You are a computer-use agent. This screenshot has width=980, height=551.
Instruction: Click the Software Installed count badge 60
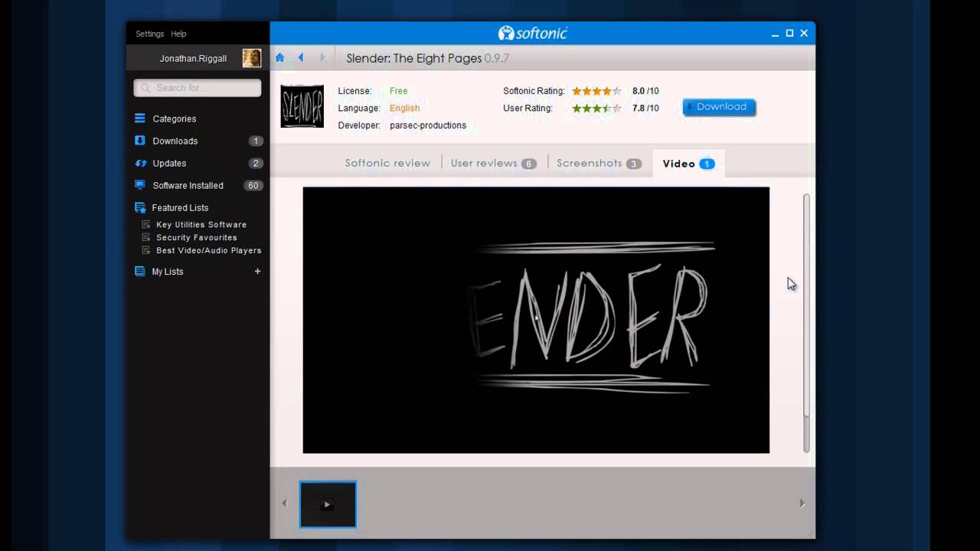[x=253, y=185]
